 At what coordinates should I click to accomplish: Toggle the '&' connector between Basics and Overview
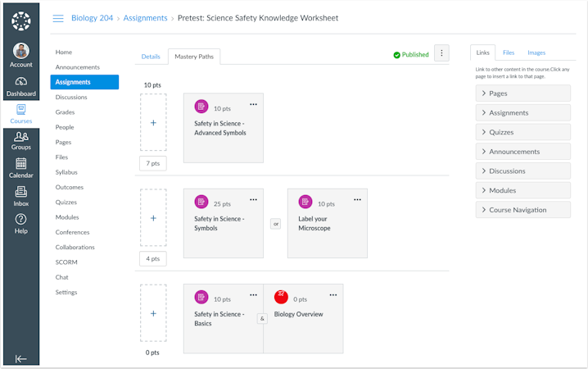(x=263, y=319)
